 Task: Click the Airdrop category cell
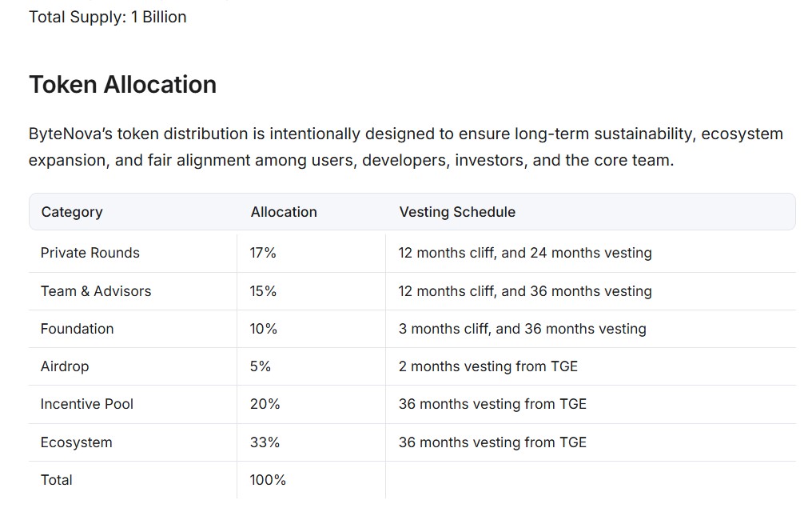[65, 366]
